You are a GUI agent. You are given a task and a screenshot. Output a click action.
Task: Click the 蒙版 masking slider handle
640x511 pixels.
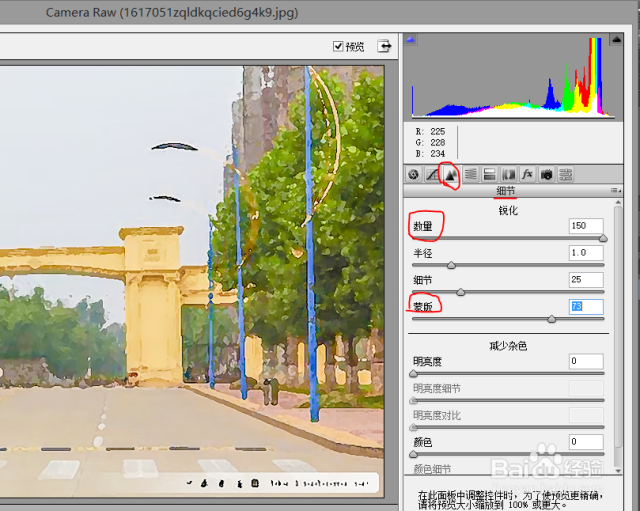[551, 319]
